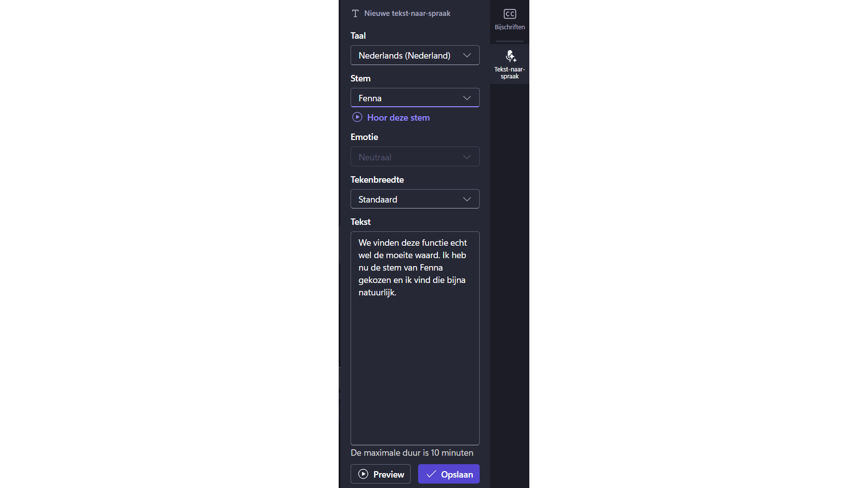
Task: Select the Tekst-naar-spraak sidebar tab
Action: (x=509, y=65)
